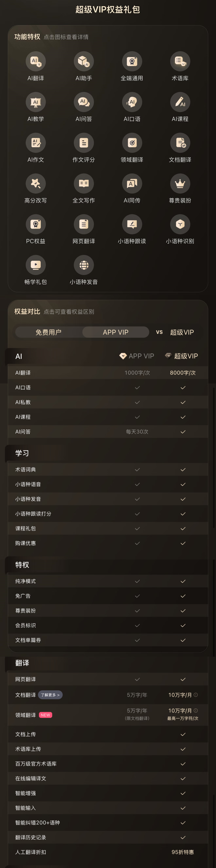Click the NEW badge on 领域翻译
The height and width of the screenshot is (868, 216).
[45, 715]
